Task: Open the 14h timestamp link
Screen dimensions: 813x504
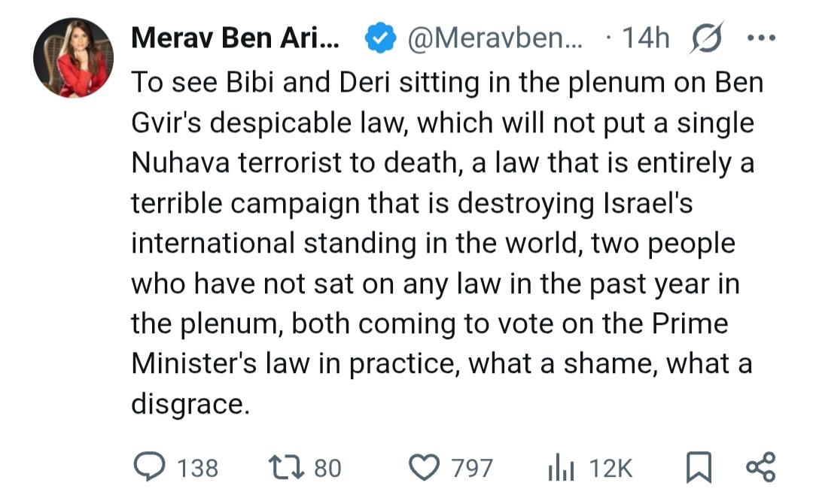Action: click(x=645, y=38)
